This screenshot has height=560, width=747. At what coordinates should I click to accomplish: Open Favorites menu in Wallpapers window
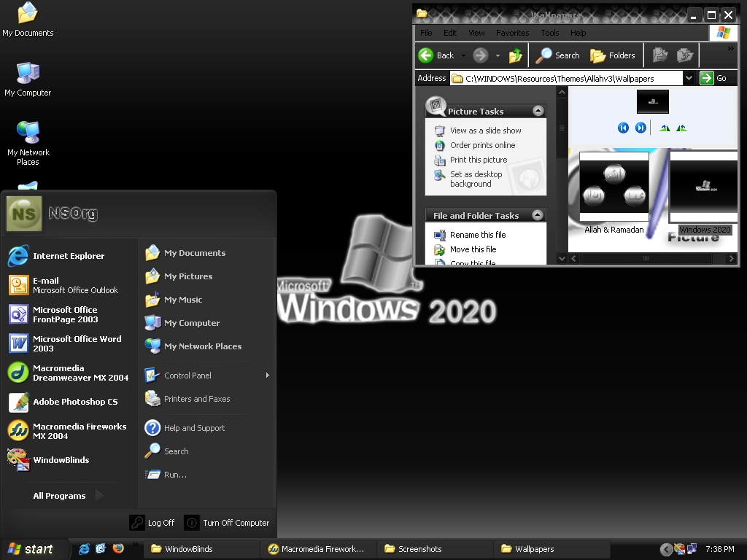click(x=513, y=33)
